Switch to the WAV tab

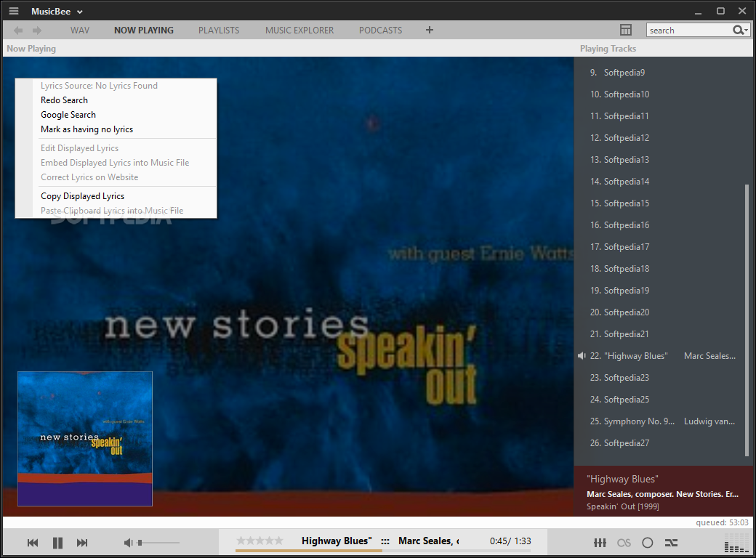(79, 31)
